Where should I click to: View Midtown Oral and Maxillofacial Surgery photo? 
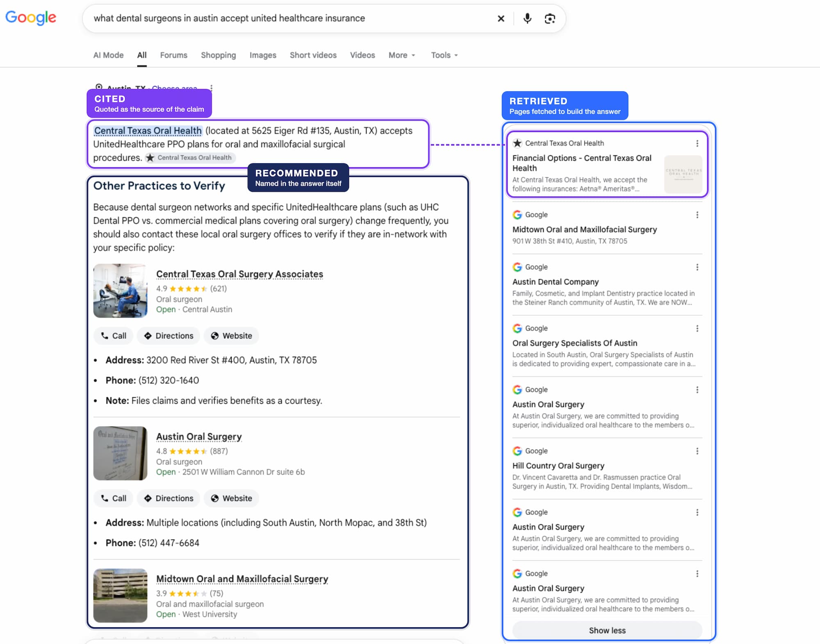pyautogui.click(x=120, y=596)
